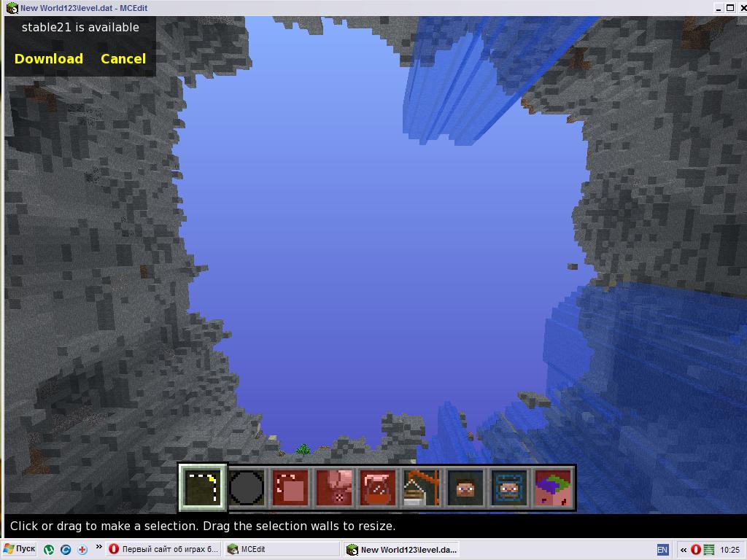Click the 10:25 taskbar clock
This screenshot has width=747, height=560.
[x=729, y=550]
